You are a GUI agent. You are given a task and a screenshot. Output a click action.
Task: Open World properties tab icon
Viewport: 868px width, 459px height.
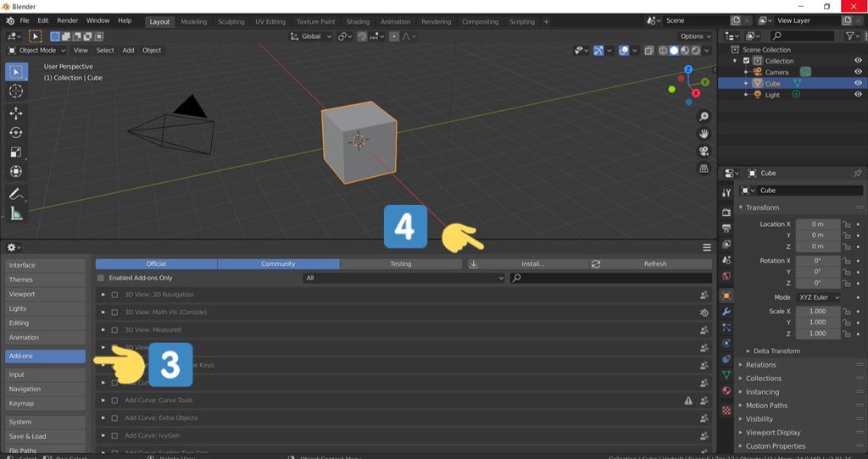726,275
